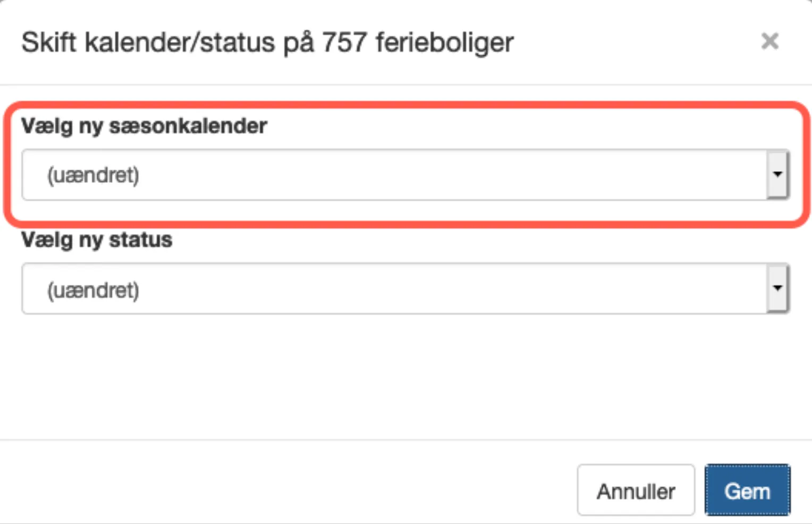Click the "Vælg ny status" label
Image resolution: width=812 pixels, height=524 pixels.
tap(97, 240)
